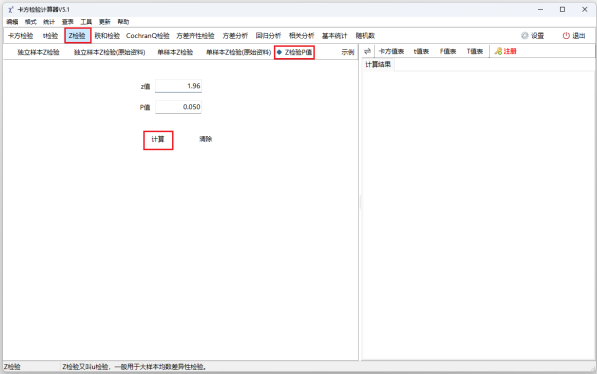Image resolution: width=597 pixels, height=374 pixels.
Task: Open the 方差齐性检验 tab
Action: [x=195, y=36]
